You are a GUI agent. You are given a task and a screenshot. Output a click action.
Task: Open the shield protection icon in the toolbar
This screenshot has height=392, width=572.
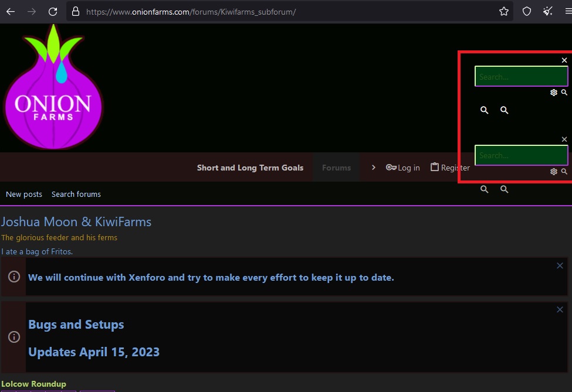(527, 11)
